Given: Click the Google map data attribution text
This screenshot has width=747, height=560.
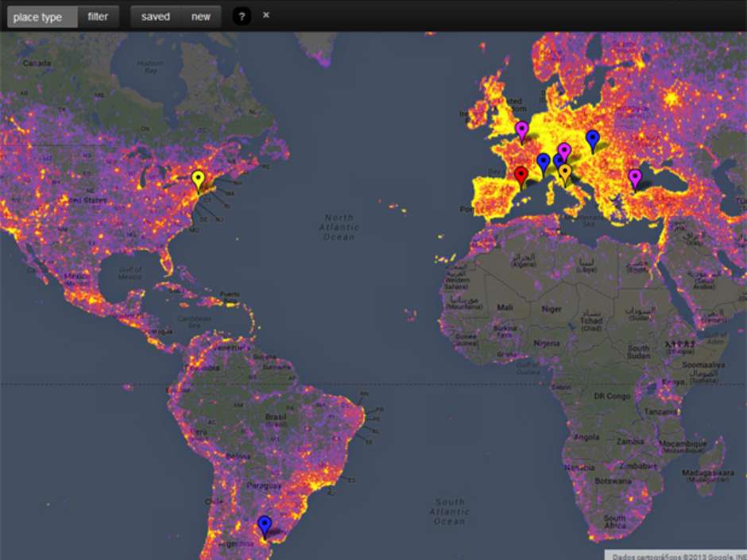Looking at the screenshot, I should pos(675,554).
